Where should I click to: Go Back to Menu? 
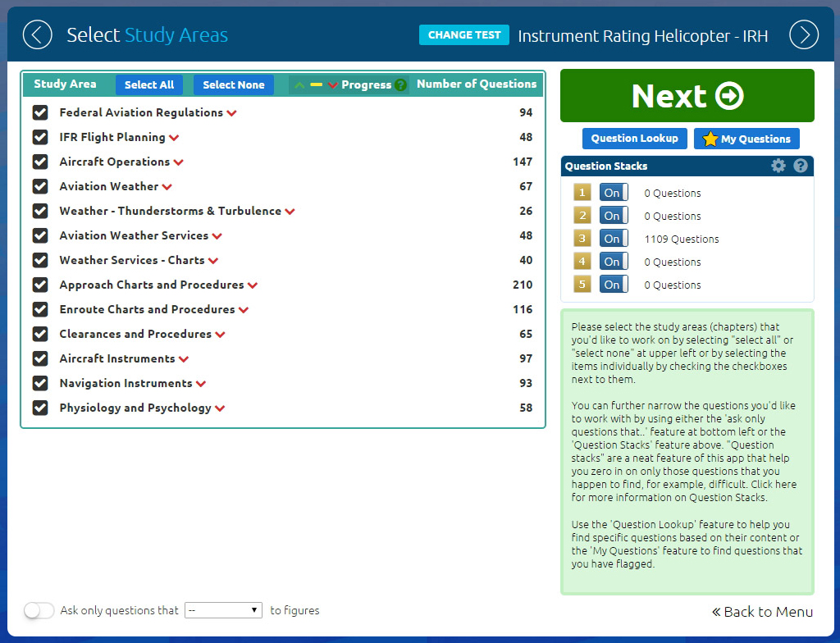[x=762, y=612]
